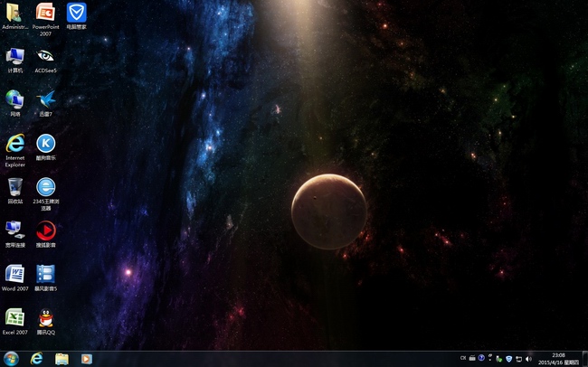Select the 暴风影音5 desktop shortcut
588x367 pixels.
[x=45, y=274]
